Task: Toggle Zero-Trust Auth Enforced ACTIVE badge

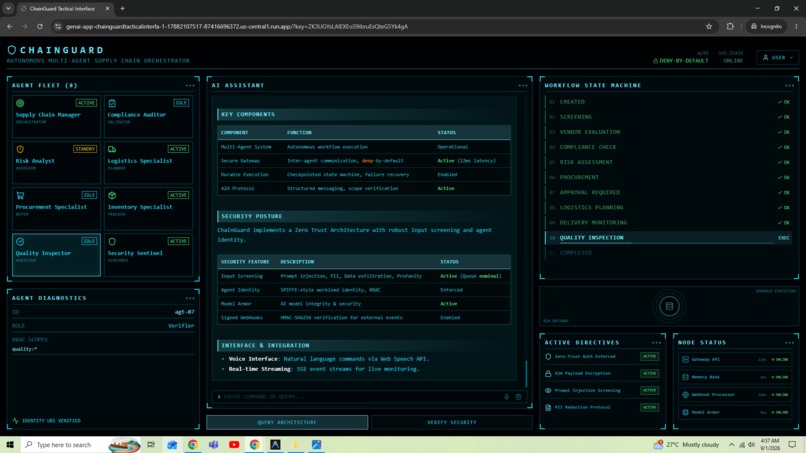Action: pos(649,356)
